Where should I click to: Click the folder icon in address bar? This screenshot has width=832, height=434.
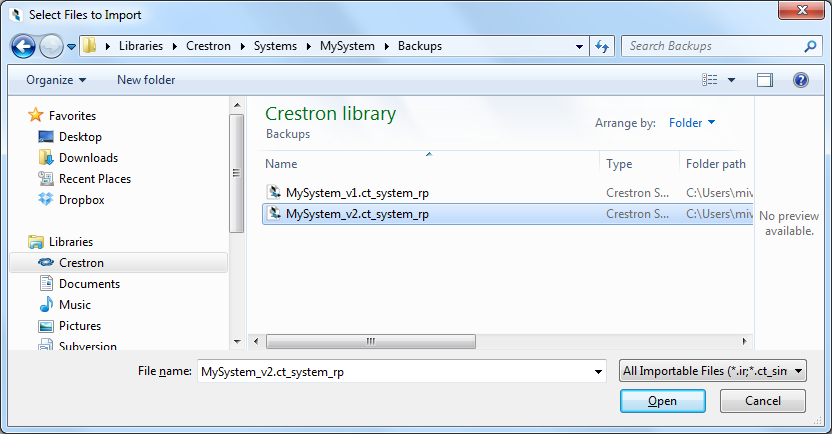[90, 46]
